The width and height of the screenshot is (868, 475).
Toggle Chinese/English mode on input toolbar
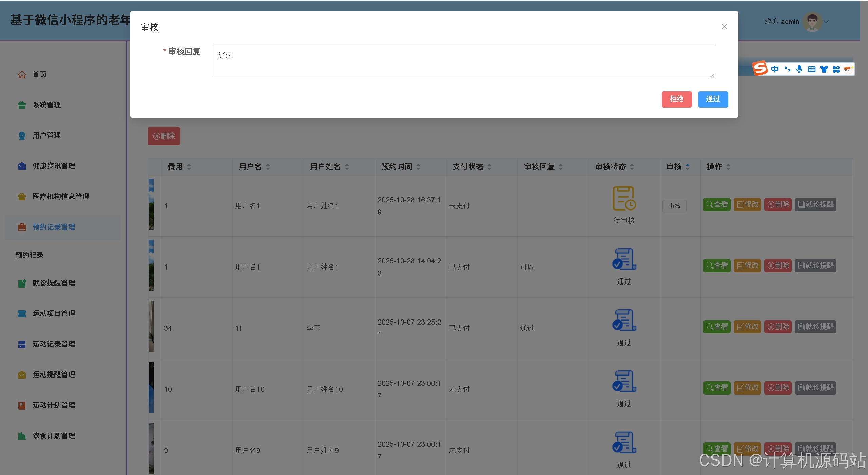click(775, 69)
